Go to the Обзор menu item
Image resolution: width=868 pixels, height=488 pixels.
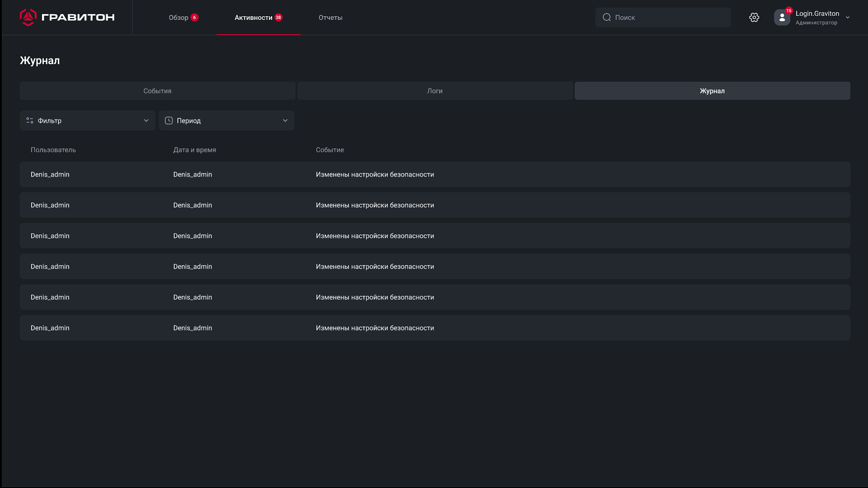[x=178, y=18]
